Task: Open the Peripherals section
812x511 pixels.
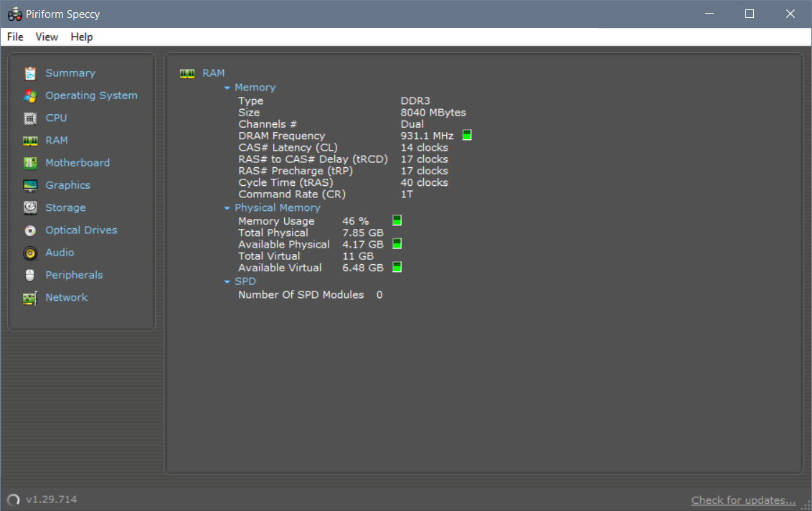Action: pyautogui.click(x=74, y=275)
